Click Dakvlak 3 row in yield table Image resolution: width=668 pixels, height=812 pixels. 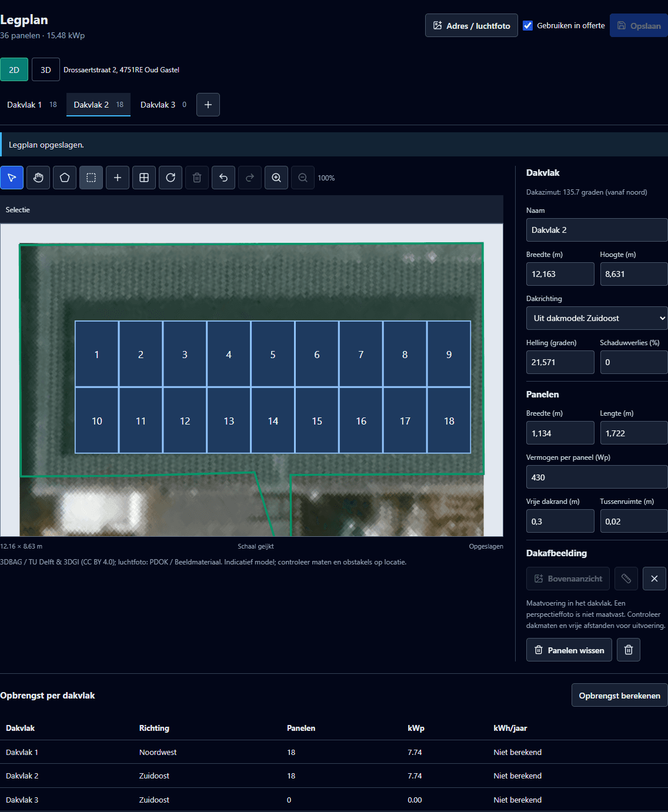pos(334,800)
